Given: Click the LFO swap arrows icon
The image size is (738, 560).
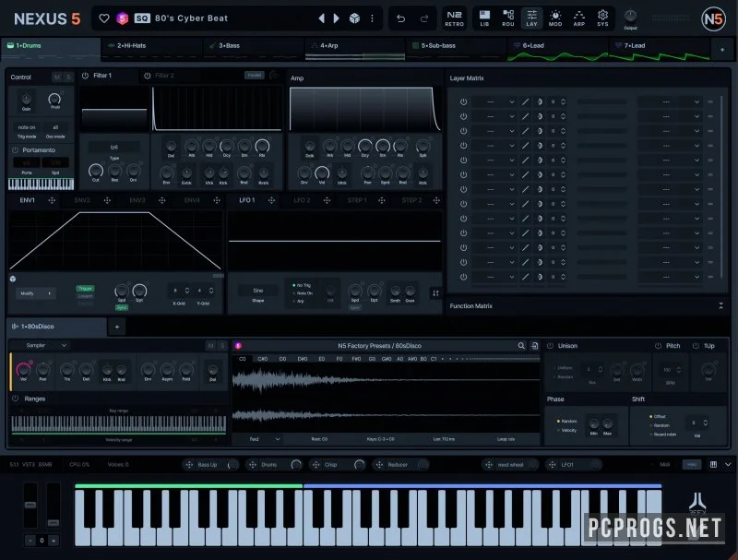Looking at the screenshot, I should (x=435, y=293).
